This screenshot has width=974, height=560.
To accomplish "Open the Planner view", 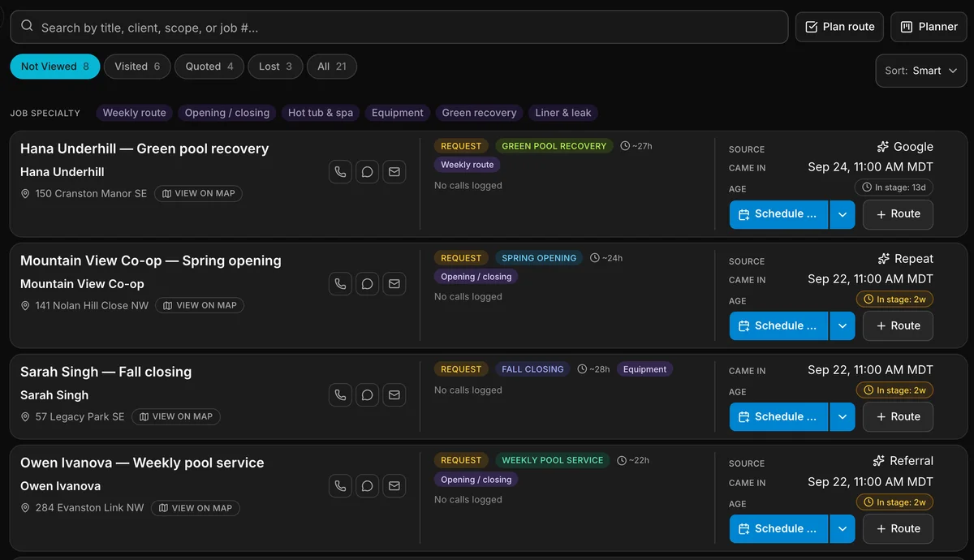I will (929, 27).
